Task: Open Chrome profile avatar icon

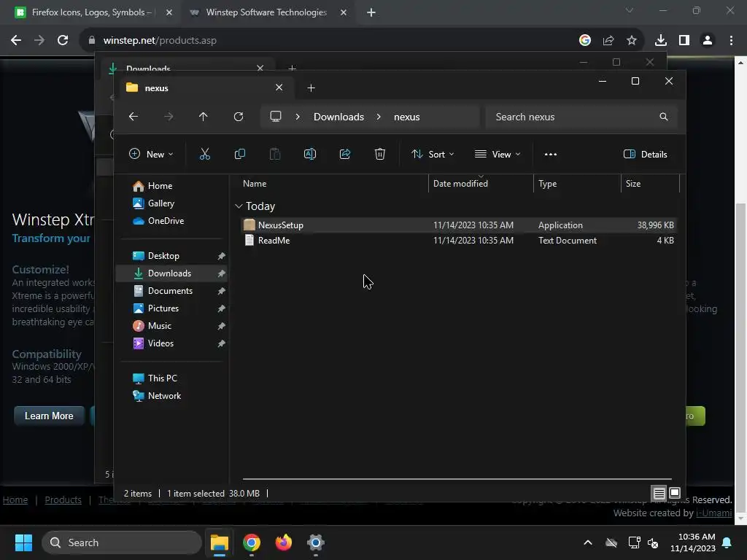Action: point(708,41)
